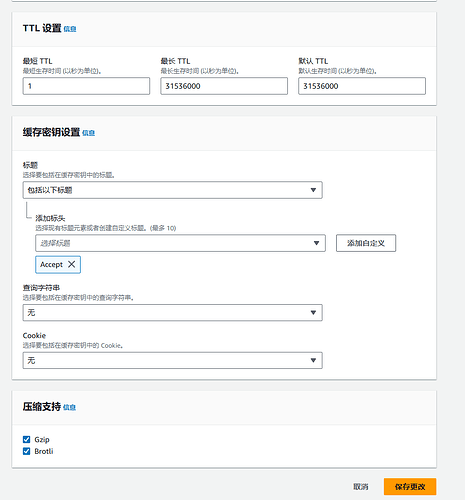The image size is (465, 500).
Task: Click arrow icon of Cookie dropdown
Action: (313, 360)
